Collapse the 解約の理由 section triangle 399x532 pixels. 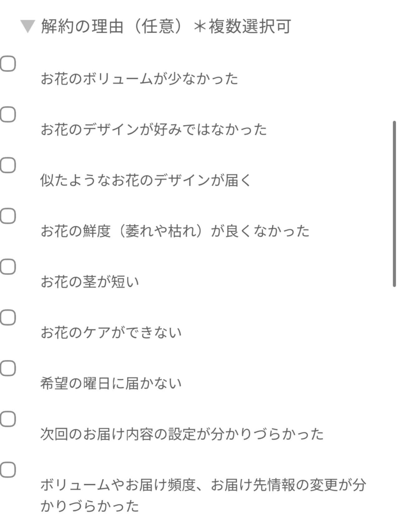coord(27,26)
